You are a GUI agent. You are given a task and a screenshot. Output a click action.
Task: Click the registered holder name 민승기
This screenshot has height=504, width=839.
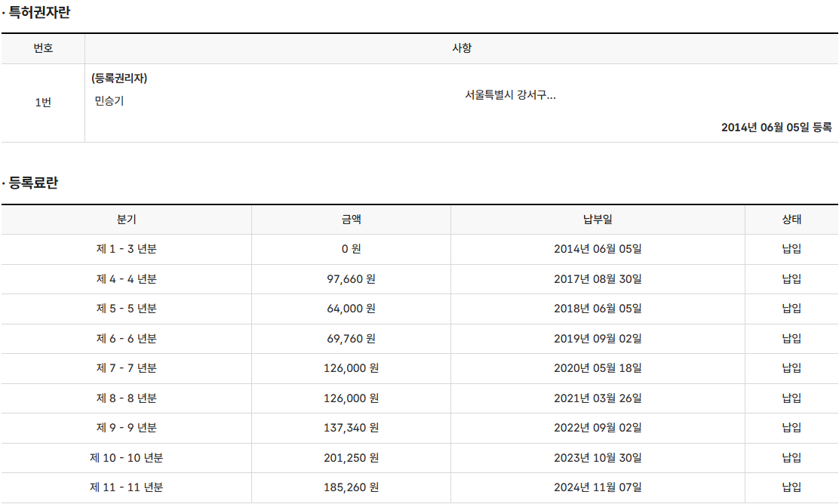[x=109, y=100]
